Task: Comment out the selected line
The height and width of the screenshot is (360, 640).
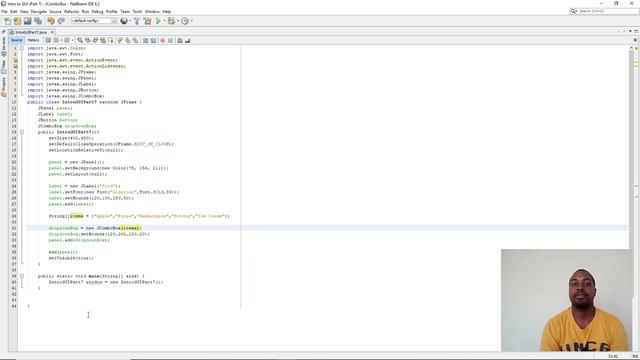Action: 180,40
